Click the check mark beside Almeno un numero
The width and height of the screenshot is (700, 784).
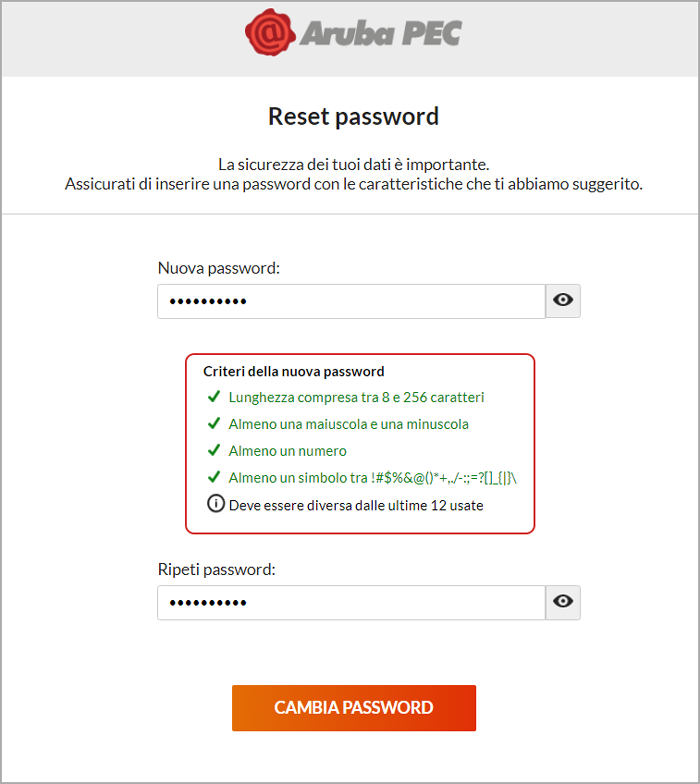[213, 451]
